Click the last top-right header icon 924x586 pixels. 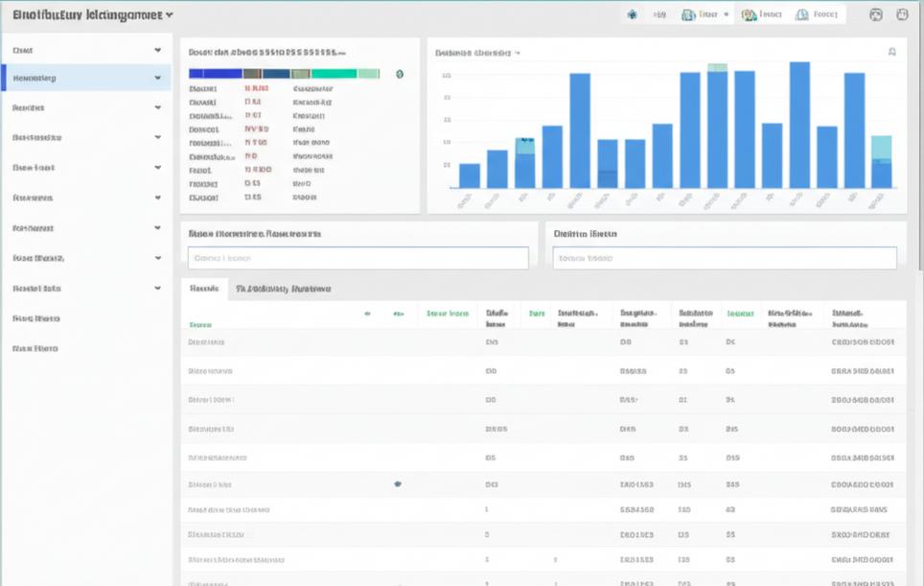coord(902,15)
